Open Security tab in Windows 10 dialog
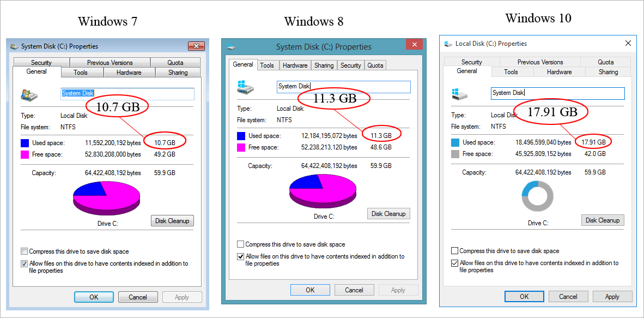This screenshot has width=644, height=318. tap(471, 62)
